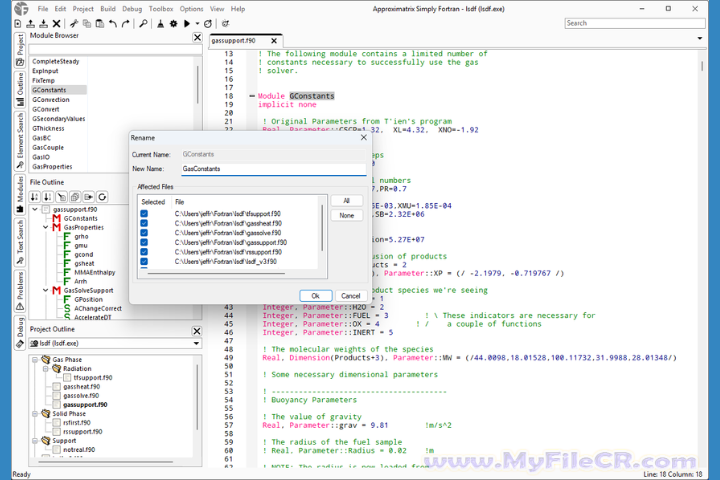Open the Toolbox menu
This screenshot has height=480, width=720.
(161, 9)
